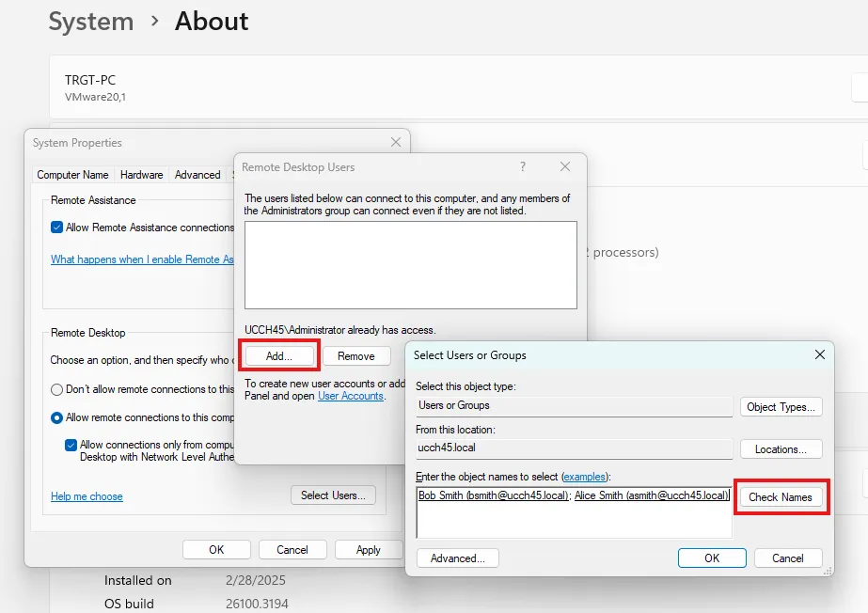Viewport: 868px width, 613px height.
Task: Switch to the Computer Name tab
Action: 72,175
